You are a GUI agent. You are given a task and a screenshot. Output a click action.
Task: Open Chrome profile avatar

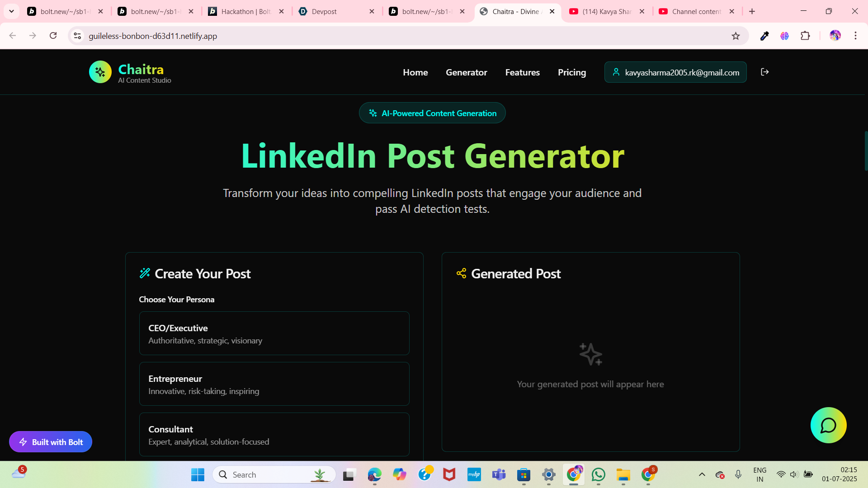click(835, 36)
